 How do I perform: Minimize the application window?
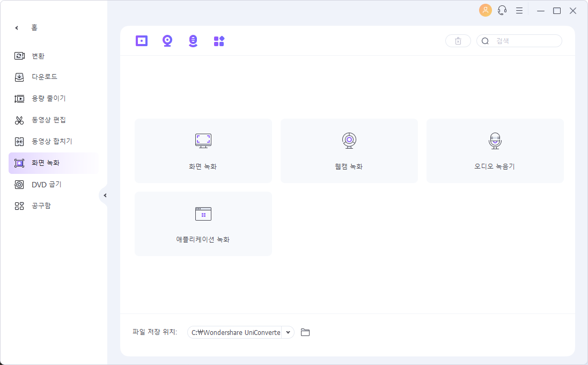tap(540, 11)
